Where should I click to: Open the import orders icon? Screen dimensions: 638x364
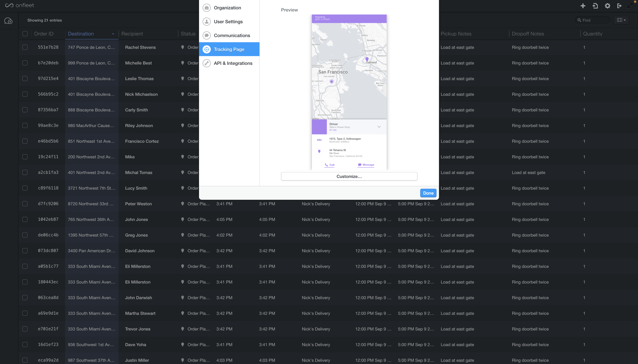coord(595,6)
